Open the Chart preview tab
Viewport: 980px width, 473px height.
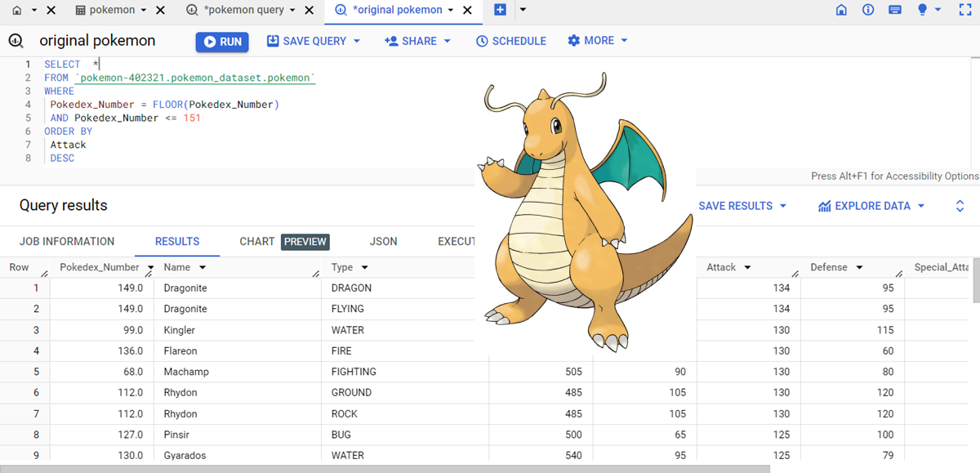284,241
